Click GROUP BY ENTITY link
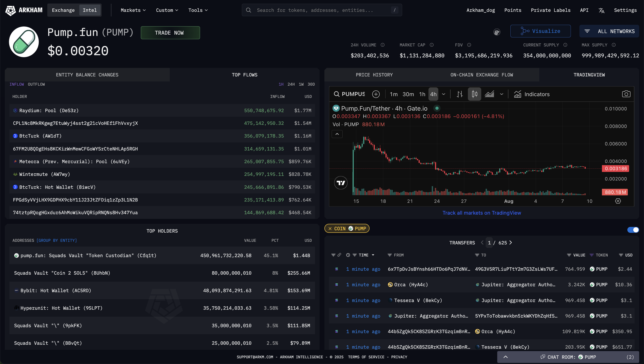Screen dimensions: 644x364 [57, 240]
